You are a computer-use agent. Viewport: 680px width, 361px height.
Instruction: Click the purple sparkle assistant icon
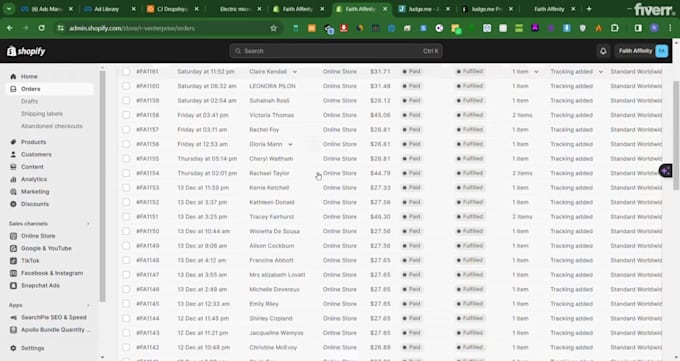(x=666, y=171)
